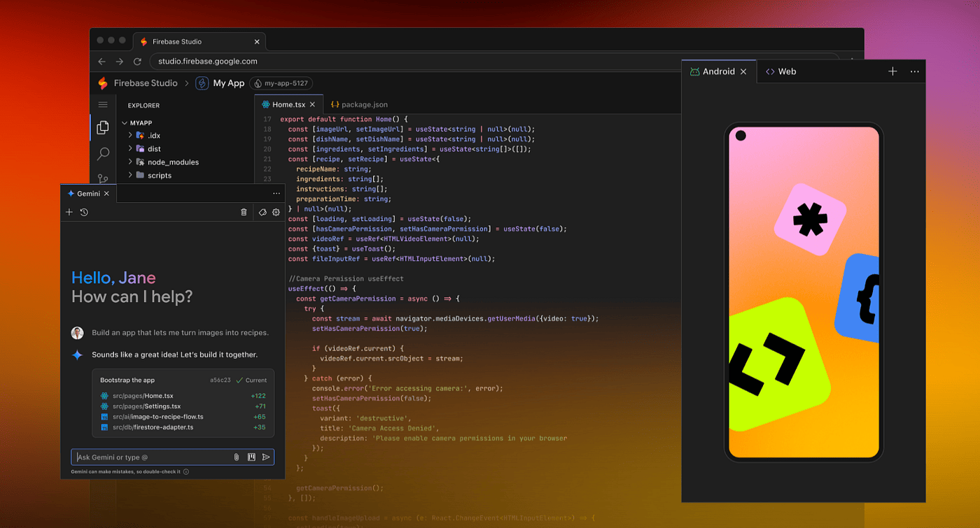Image resolution: width=980 pixels, height=528 pixels.
Task: Open Gemini settings gear icon
Action: 275,212
